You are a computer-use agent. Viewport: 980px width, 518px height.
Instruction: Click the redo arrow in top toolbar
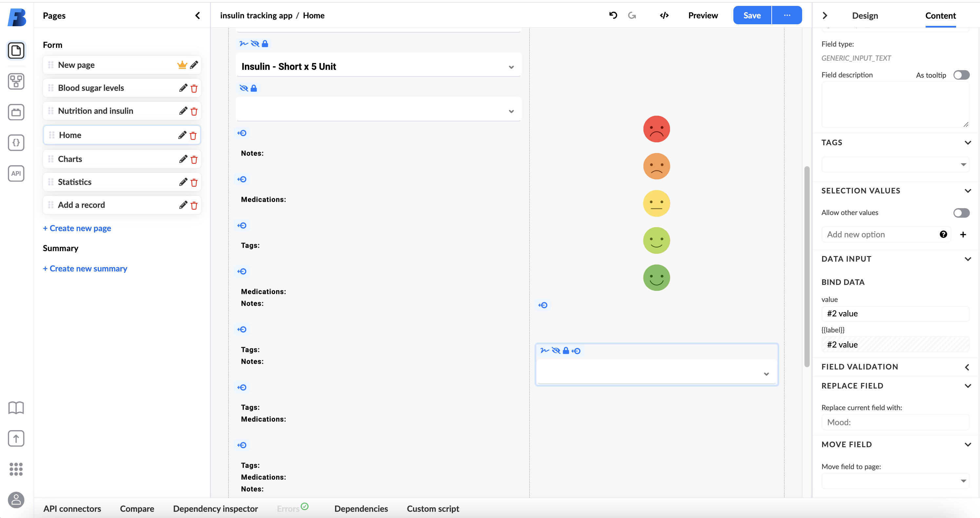[632, 15]
